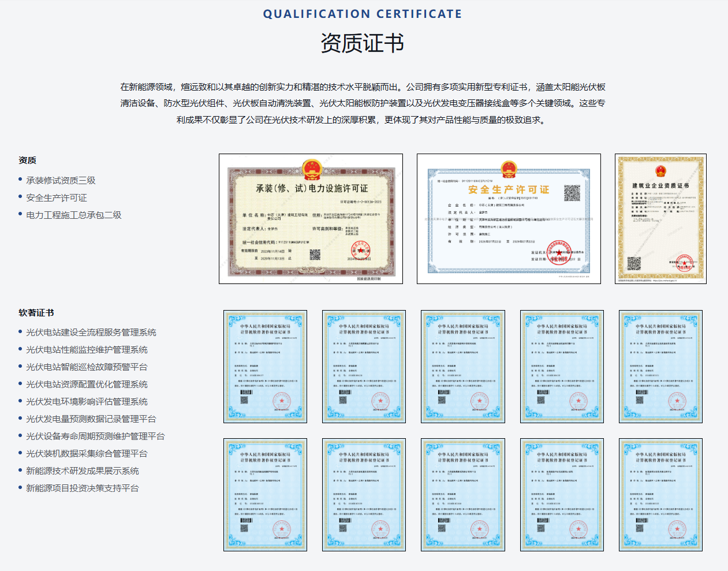Select 承装修试资质三级 in the list
This screenshot has height=571, width=728.
pyautogui.click(x=61, y=180)
